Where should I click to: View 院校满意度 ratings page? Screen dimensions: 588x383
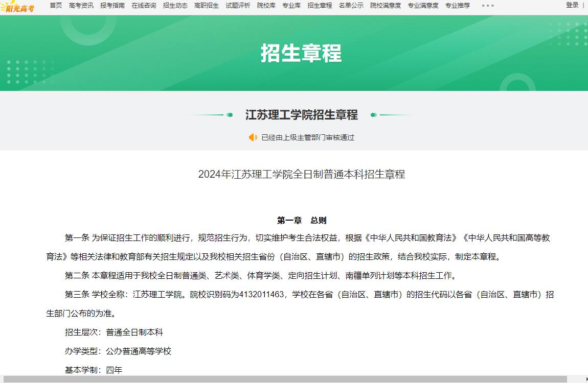coord(386,6)
